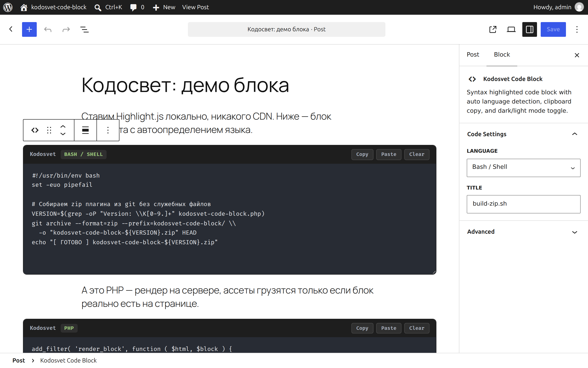Screen dimensions: 588x368
Task: View the post in a new tab
Action: click(x=493, y=29)
